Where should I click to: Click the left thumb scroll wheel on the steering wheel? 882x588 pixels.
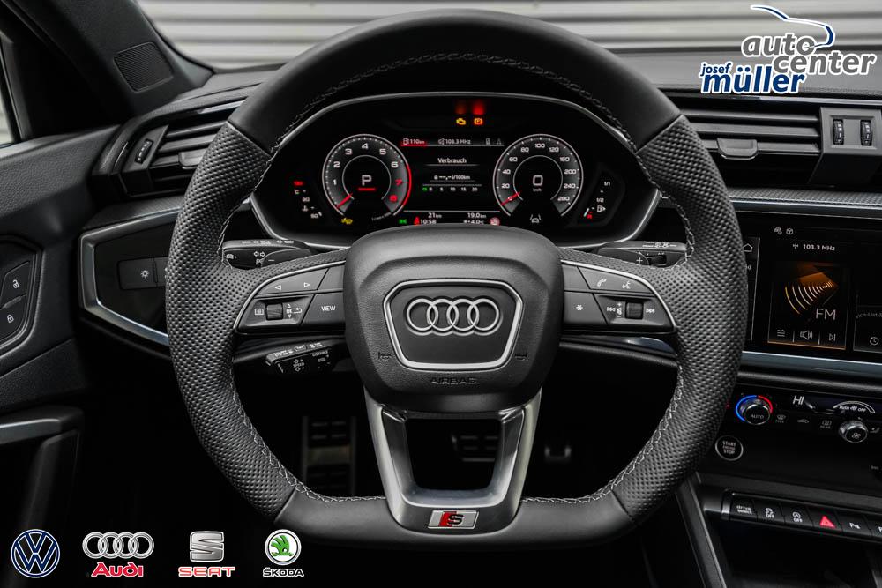tap(274, 311)
